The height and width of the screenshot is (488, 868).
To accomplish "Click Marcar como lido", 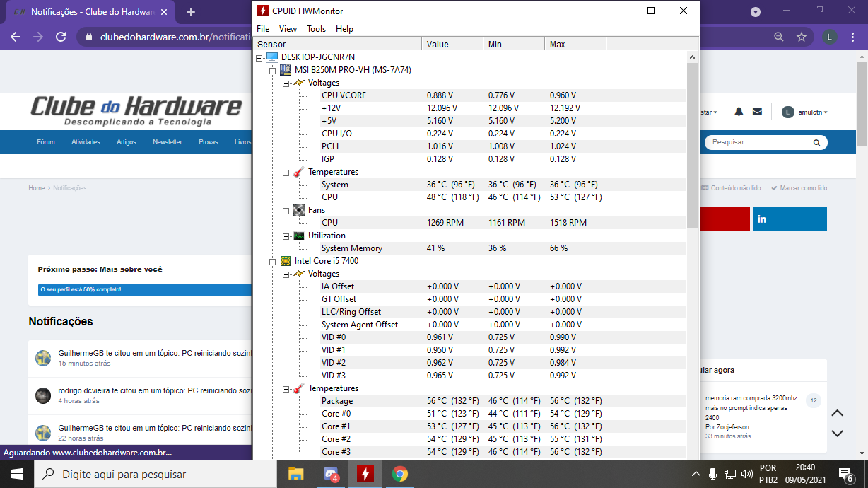I will (x=799, y=188).
